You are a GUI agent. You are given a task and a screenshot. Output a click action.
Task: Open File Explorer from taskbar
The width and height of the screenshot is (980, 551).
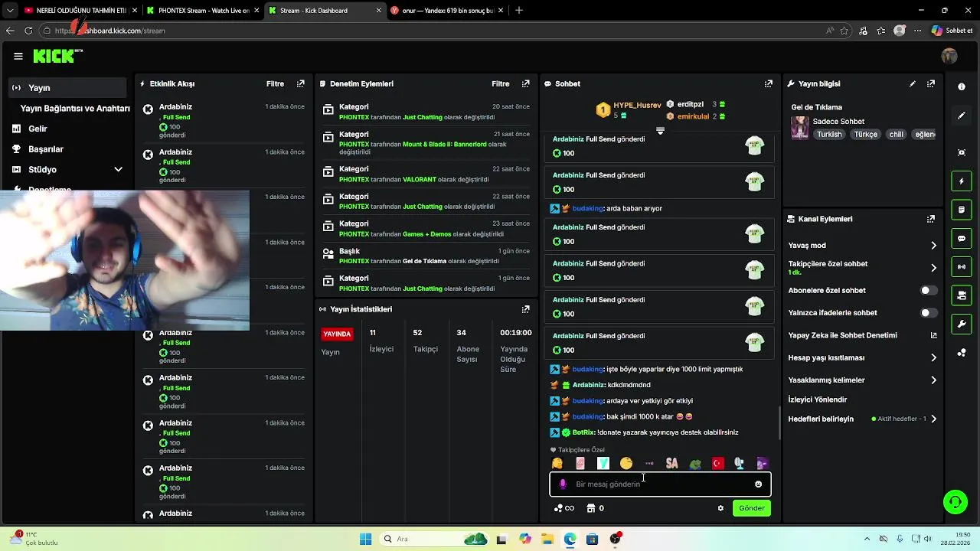(x=547, y=539)
